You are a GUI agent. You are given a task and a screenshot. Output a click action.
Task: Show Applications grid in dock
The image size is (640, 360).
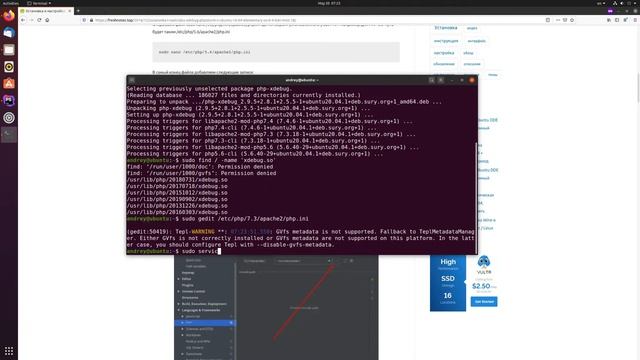click(9, 351)
